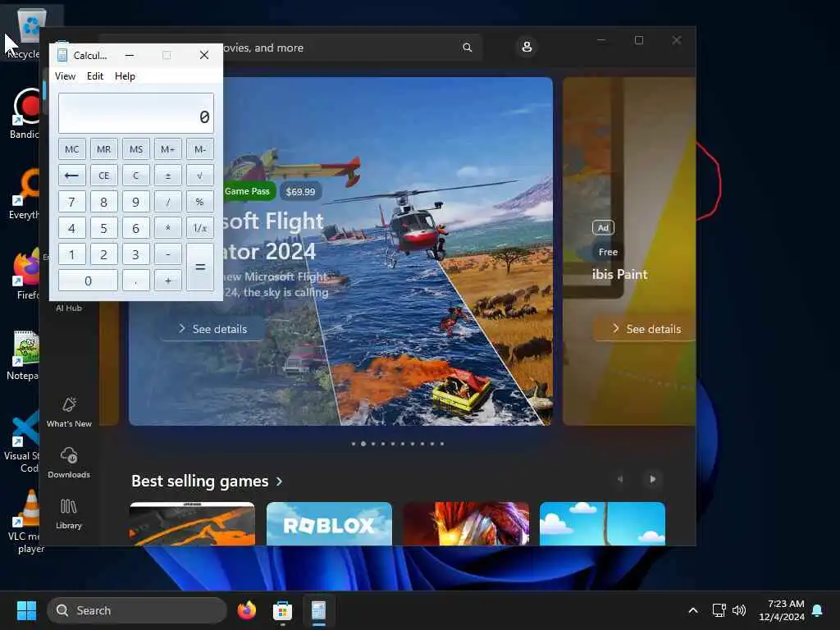Screen dimensions: 840x630
Task: Open the taskbar clock and date
Action: point(782,610)
